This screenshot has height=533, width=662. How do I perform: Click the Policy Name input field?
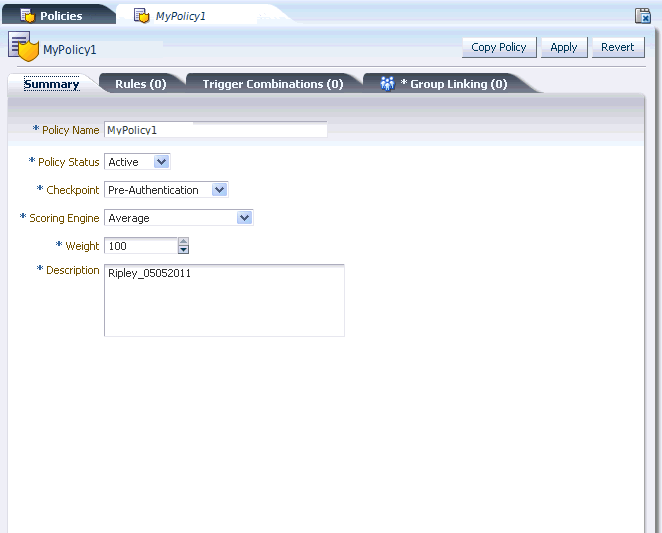click(215, 130)
